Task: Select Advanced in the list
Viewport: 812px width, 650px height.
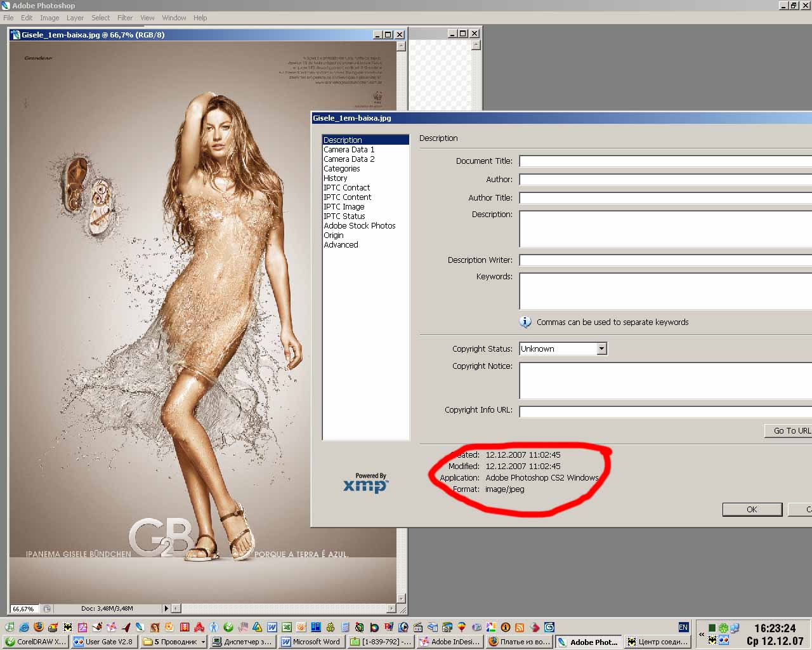Action: click(x=365, y=244)
